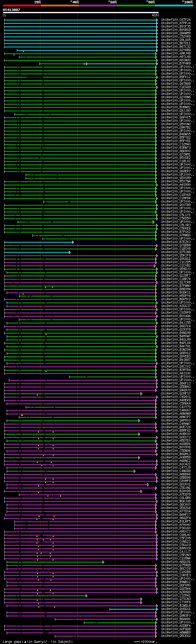
Task: Select label UniRef100_Q2HFS7
Action: click(176, 394)
